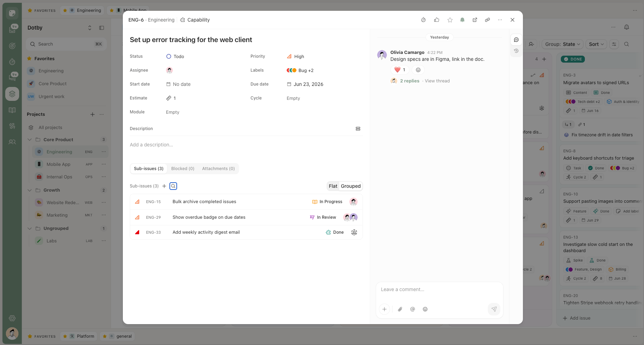The image size is (644, 345).
Task: Attach a file with the paperclip icon
Action: [400, 309]
